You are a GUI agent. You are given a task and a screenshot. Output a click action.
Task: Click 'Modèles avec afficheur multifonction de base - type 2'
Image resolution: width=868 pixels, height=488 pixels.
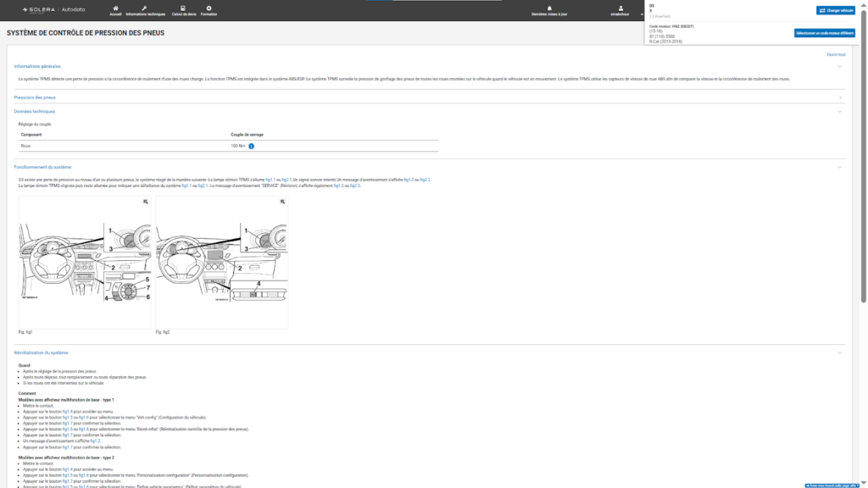click(66, 457)
